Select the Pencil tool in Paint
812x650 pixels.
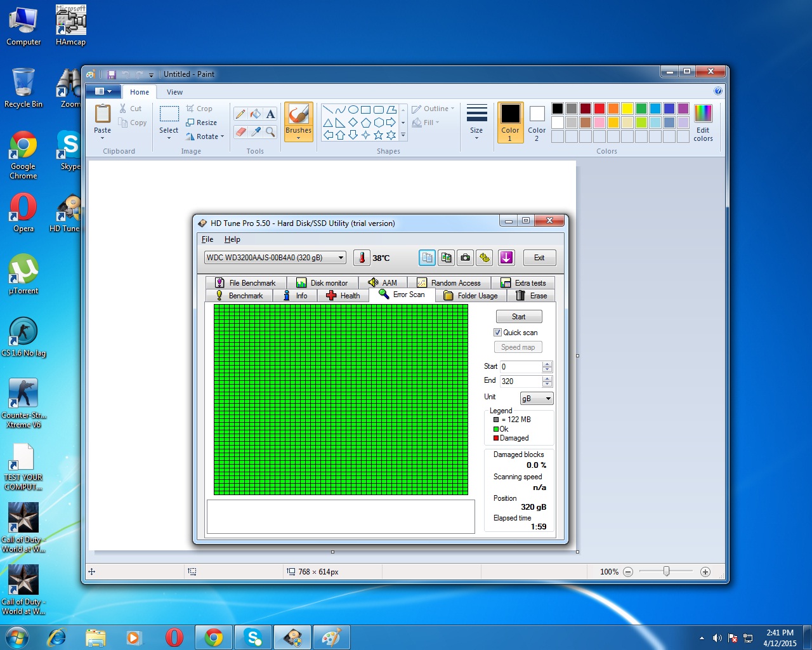tap(240, 114)
